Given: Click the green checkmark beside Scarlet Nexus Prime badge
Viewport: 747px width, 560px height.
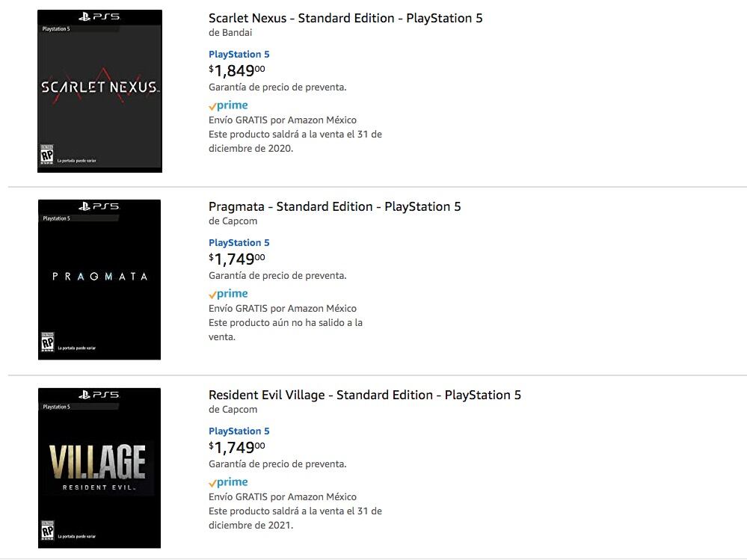Looking at the screenshot, I should point(212,105).
